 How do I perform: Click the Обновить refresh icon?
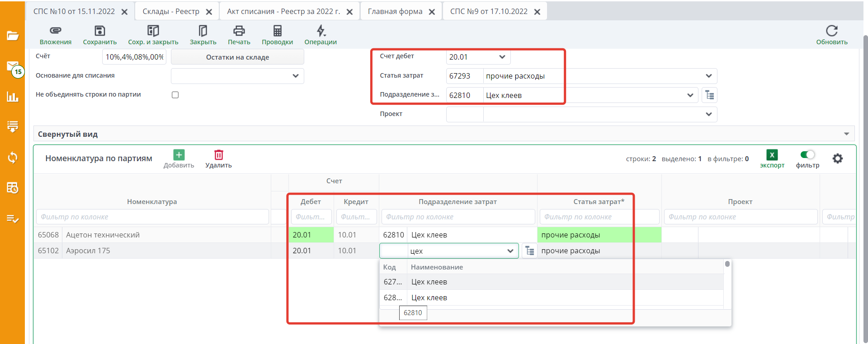click(831, 31)
